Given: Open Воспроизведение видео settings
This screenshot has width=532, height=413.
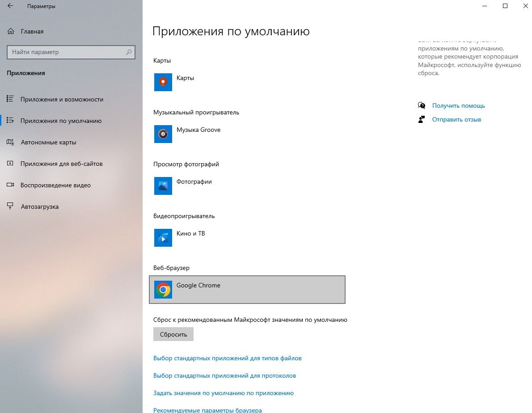Looking at the screenshot, I should coord(55,185).
